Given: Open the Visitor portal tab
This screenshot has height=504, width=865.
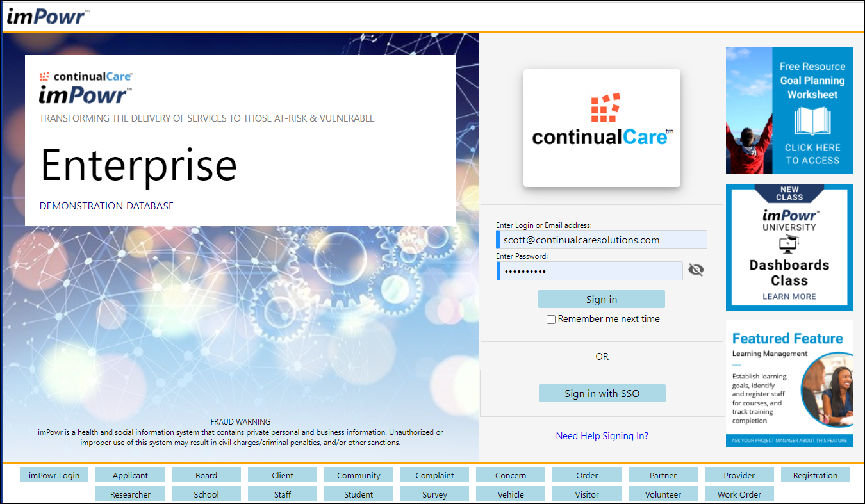Looking at the screenshot, I should coord(587,494).
